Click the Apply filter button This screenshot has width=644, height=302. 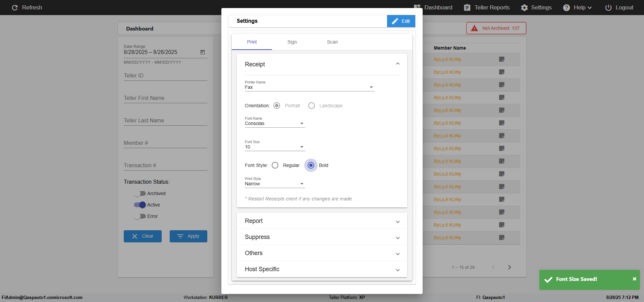pyautogui.click(x=189, y=236)
